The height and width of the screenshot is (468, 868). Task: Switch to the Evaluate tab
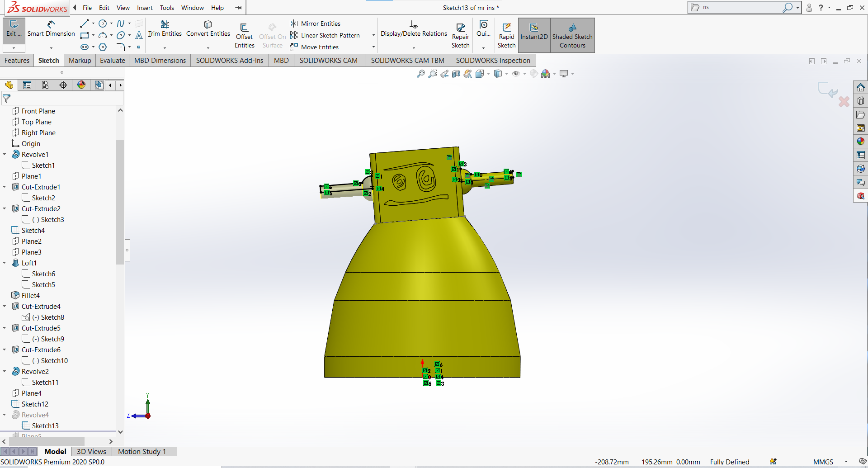[x=113, y=61]
